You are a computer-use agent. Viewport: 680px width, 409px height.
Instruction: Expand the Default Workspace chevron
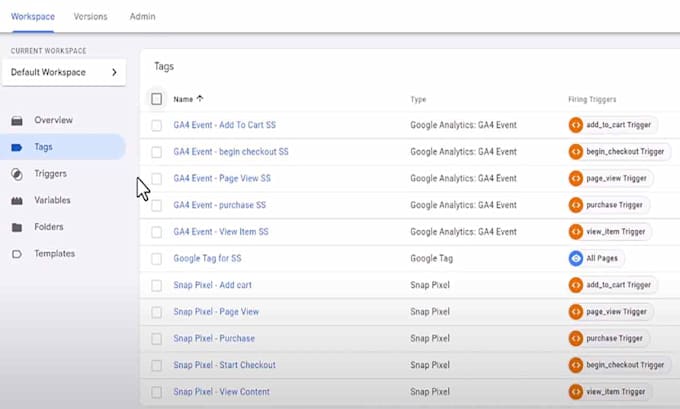[x=114, y=72]
